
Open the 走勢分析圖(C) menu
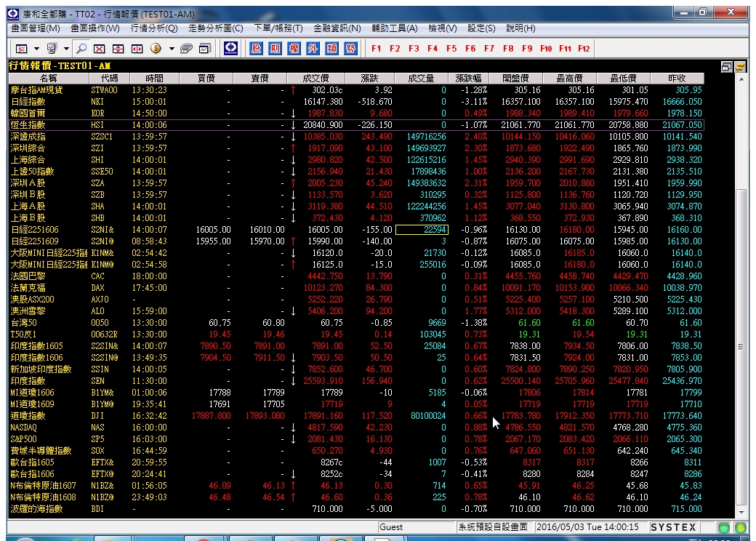click(215, 28)
